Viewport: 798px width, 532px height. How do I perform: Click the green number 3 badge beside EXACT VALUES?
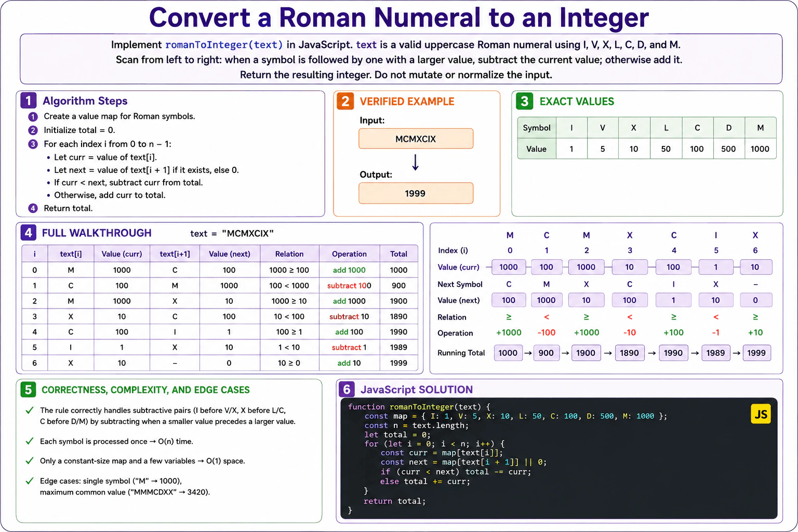[524, 101]
